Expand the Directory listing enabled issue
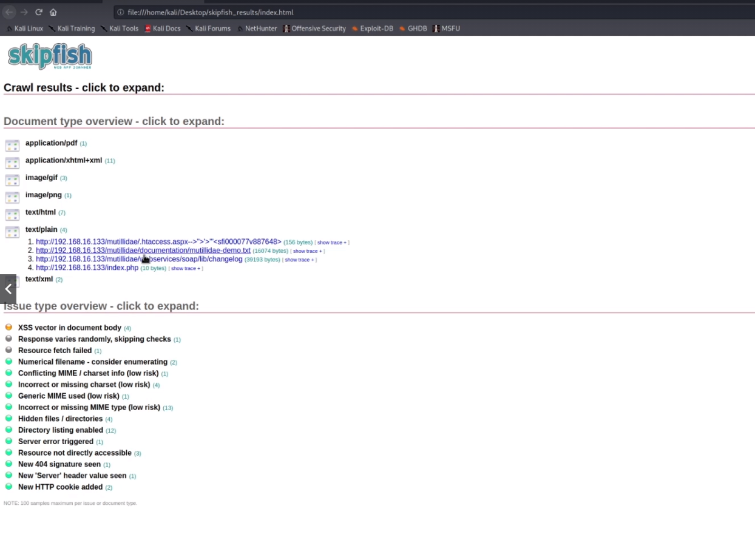755x560 pixels. pyautogui.click(x=60, y=430)
